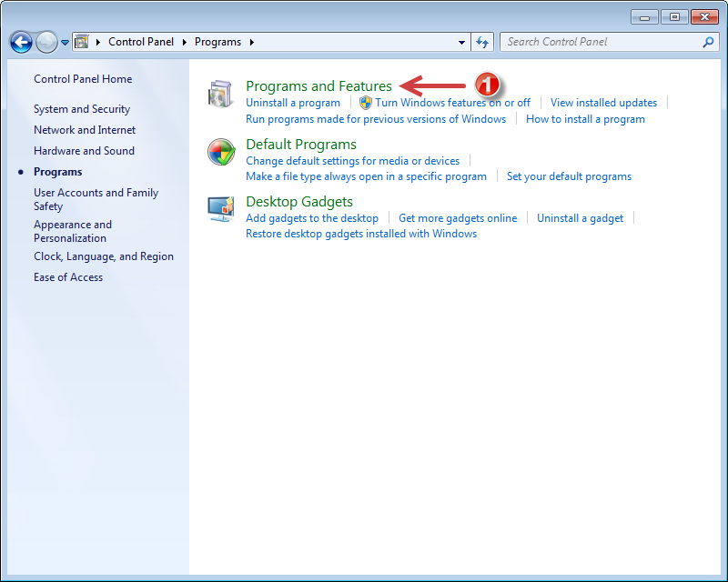This screenshot has width=728, height=582.
Task: Go to Network and Internet category
Action: (85, 130)
